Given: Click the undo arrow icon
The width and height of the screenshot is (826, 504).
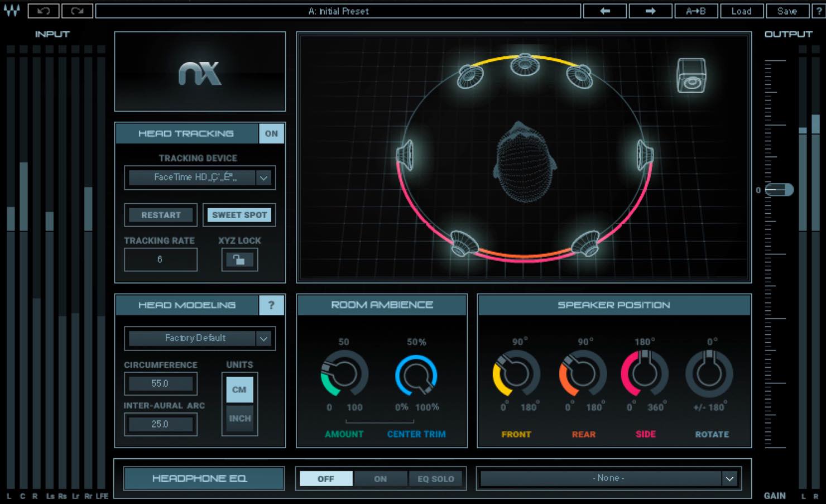Looking at the screenshot, I should click(43, 11).
